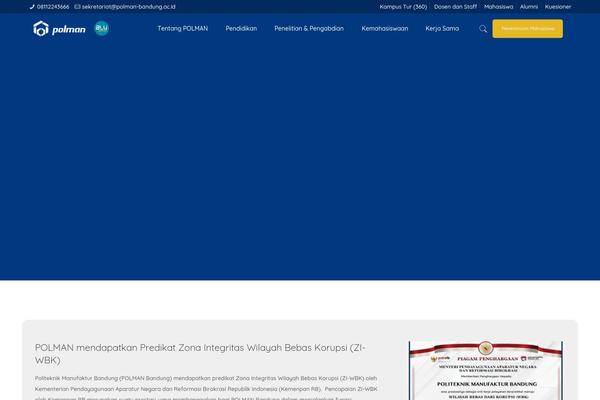View the Piagam Penghargaan certificate image
The width and height of the screenshot is (600, 400).
coord(486,371)
